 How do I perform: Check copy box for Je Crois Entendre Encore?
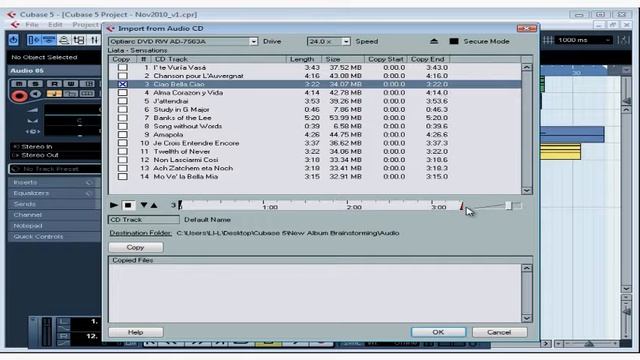click(122, 143)
